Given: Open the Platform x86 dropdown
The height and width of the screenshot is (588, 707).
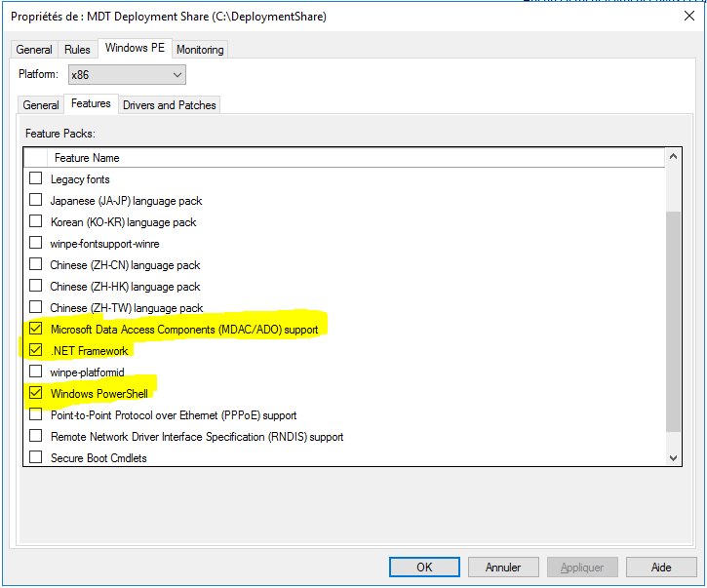Looking at the screenshot, I should [x=126, y=75].
